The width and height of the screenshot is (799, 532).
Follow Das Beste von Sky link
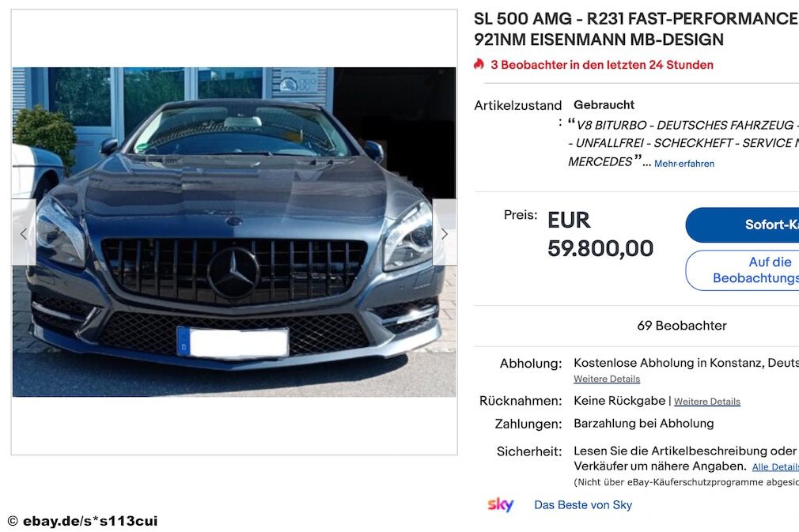click(x=583, y=505)
